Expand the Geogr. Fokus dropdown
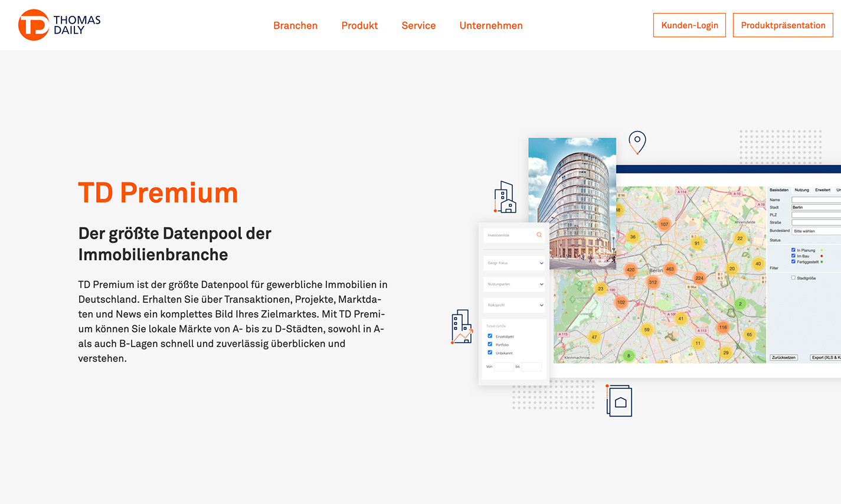The height and width of the screenshot is (504, 841). (514, 263)
